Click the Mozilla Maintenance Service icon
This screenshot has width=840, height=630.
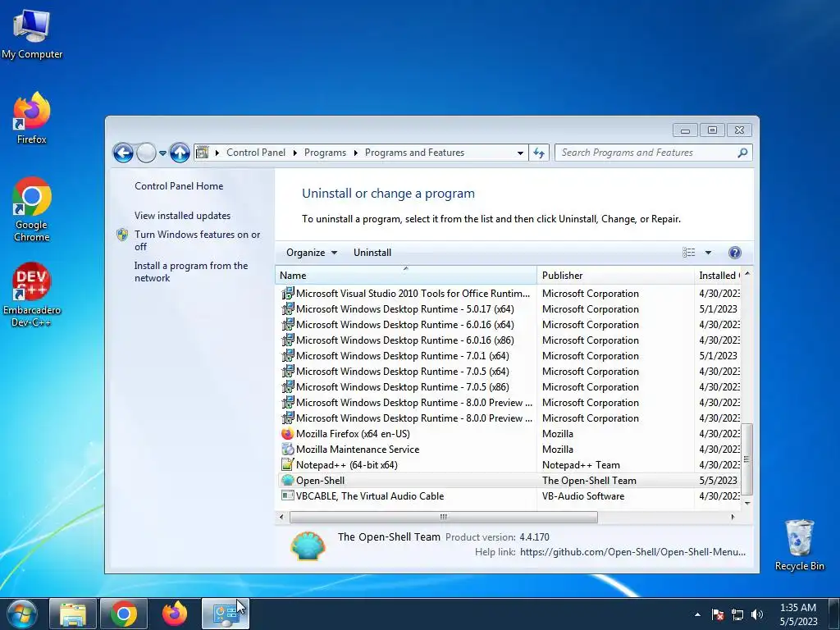(x=288, y=450)
